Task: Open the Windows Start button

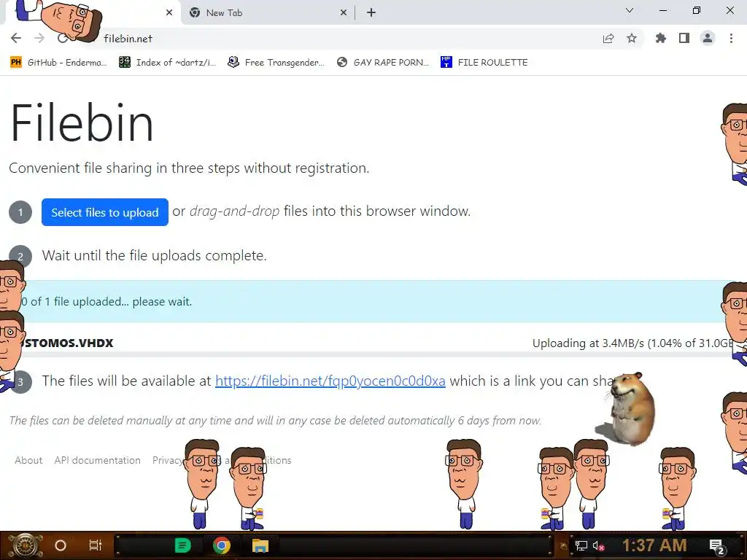Action: coord(25,545)
